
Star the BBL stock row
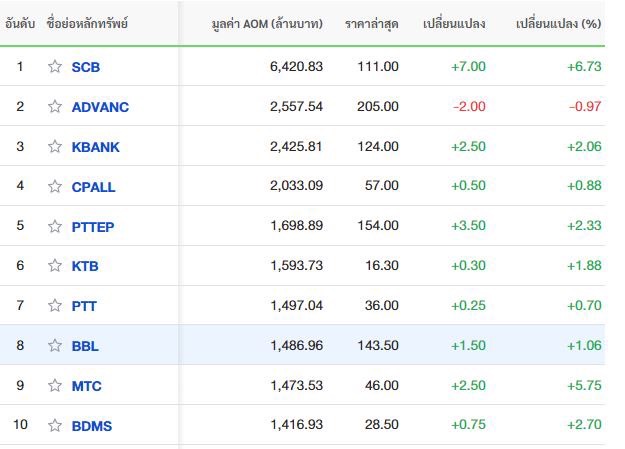click(x=55, y=346)
